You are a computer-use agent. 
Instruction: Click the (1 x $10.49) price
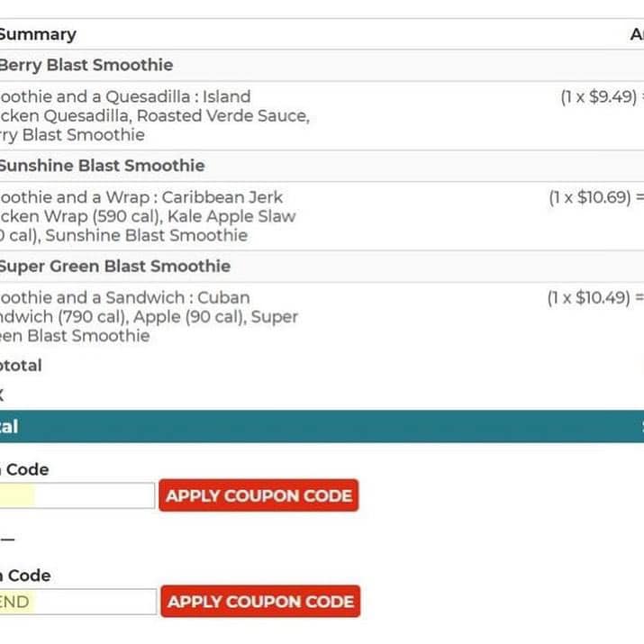click(x=592, y=298)
